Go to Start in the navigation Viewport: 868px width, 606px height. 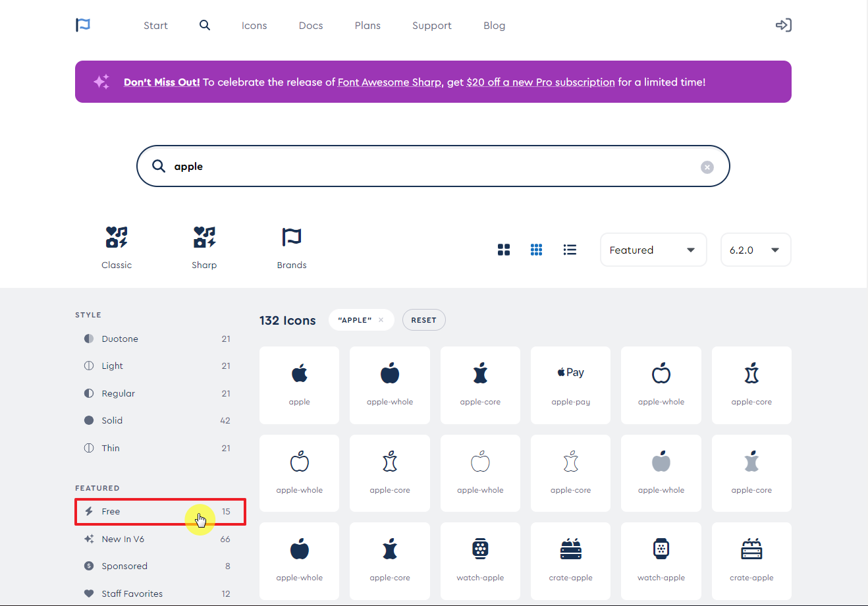pyautogui.click(x=155, y=26)
